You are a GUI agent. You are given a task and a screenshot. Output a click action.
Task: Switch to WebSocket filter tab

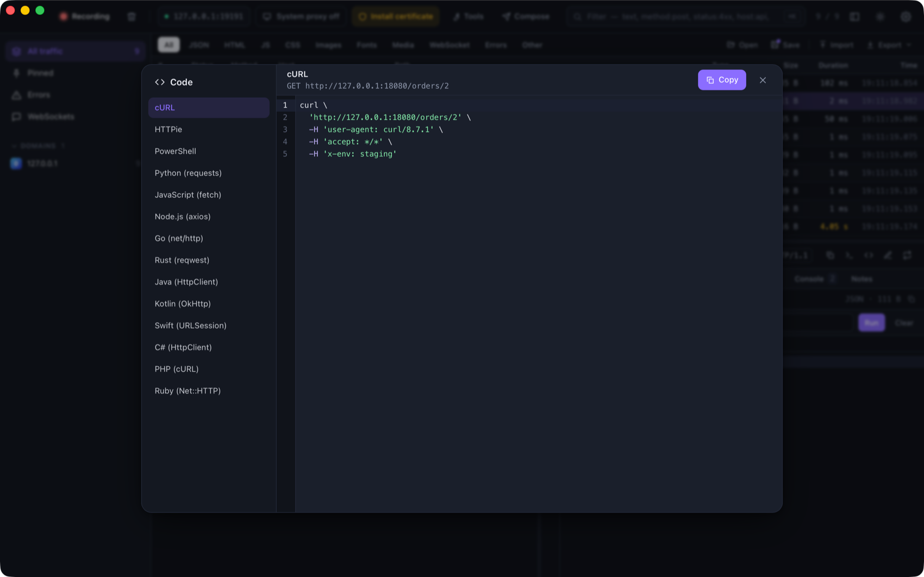pos(449,45)
